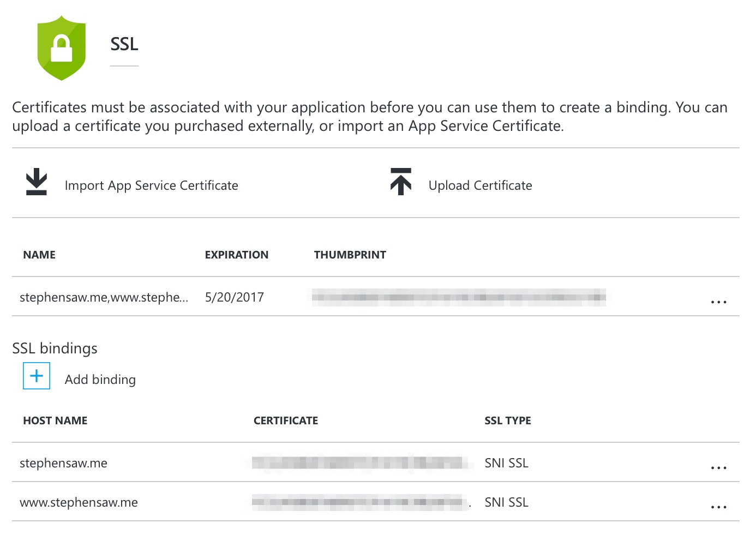Image resolution: width=756 pixels, height=541 pixels.
Task: Start adding a new SSL binding
Action: [100, 379]
